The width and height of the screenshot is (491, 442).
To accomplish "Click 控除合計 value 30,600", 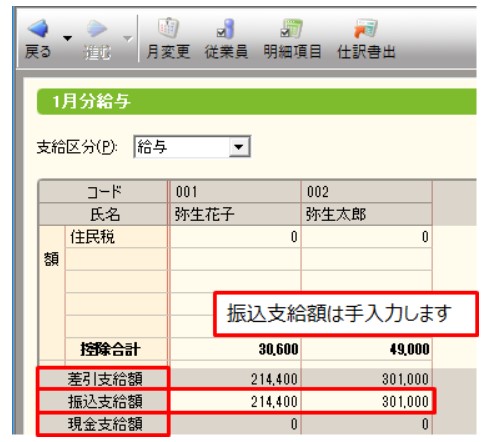I will [x=235, y=349].
